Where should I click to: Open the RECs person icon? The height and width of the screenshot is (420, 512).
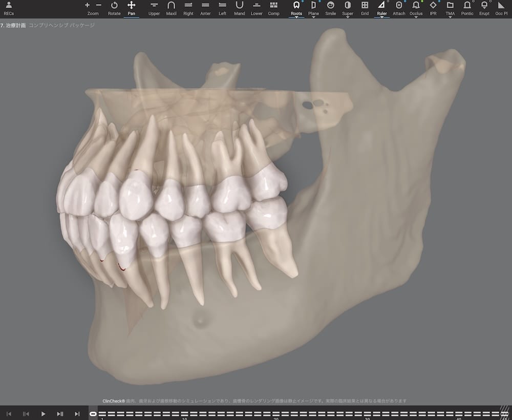click(9, 5)
